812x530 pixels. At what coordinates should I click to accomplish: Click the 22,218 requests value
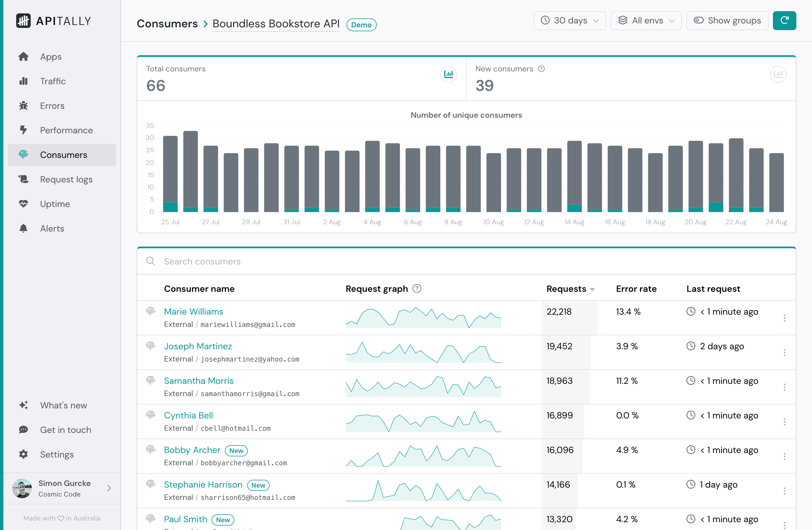(x=559, y=312)
